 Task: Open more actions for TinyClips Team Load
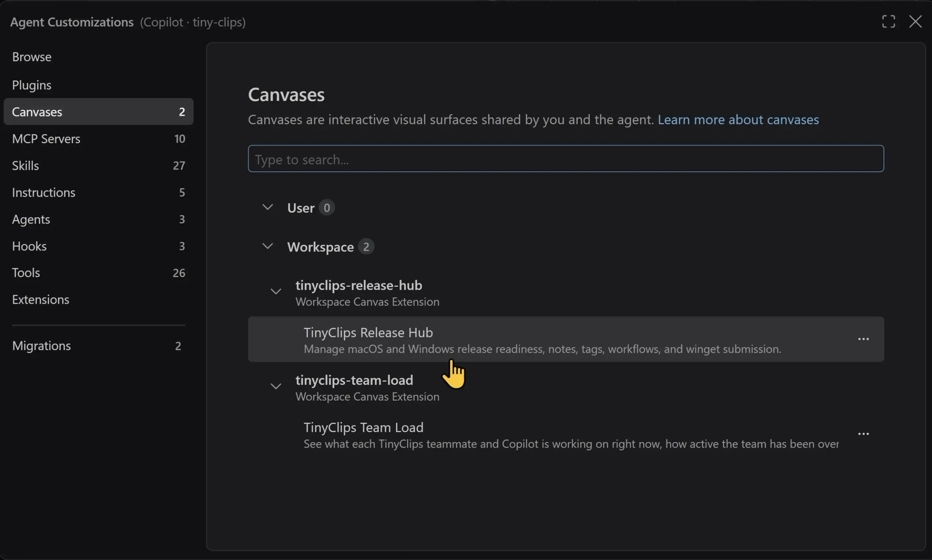(x=863, y=434)
